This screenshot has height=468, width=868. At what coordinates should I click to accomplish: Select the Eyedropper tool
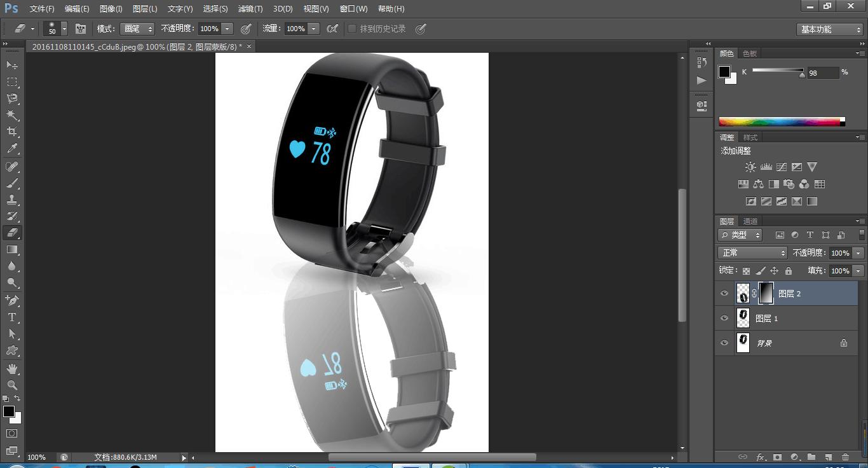12,149
